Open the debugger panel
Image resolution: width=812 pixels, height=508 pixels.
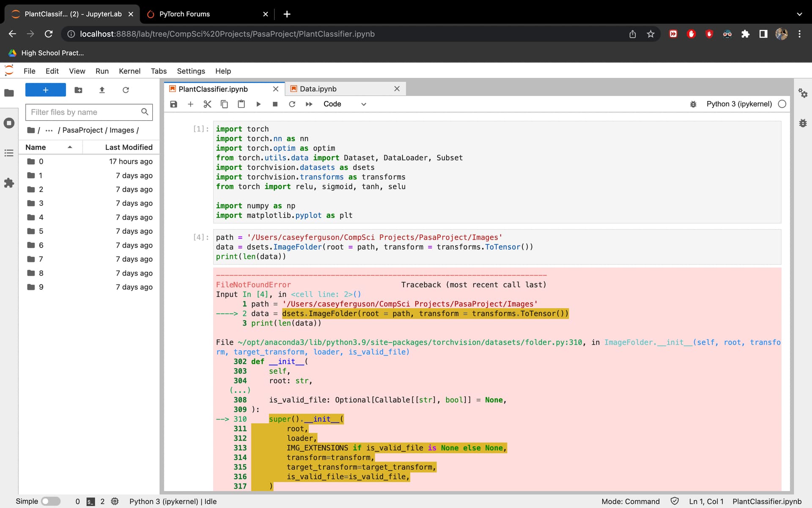click(803, 123)
